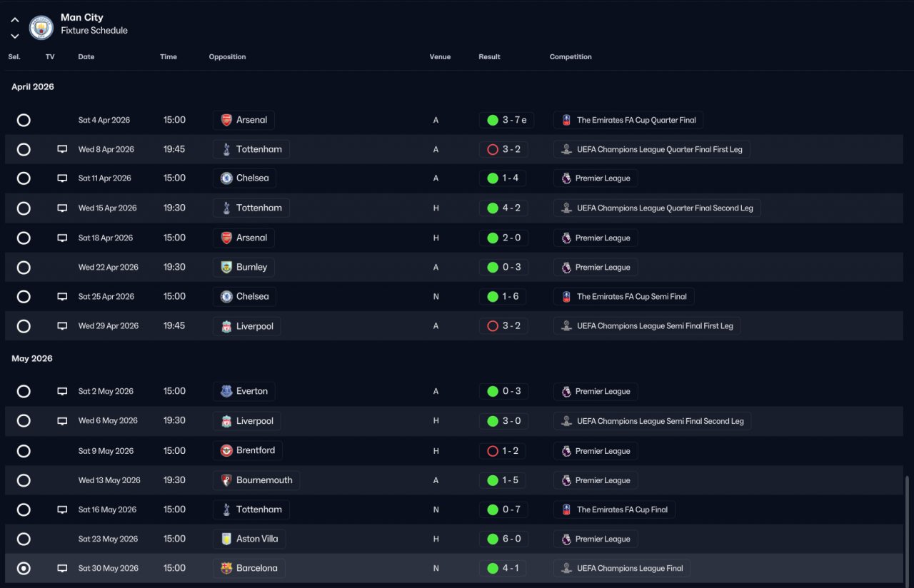
Task: Click Arsenal crest in the Sat 4 Apr row
Action: point(226,120)
